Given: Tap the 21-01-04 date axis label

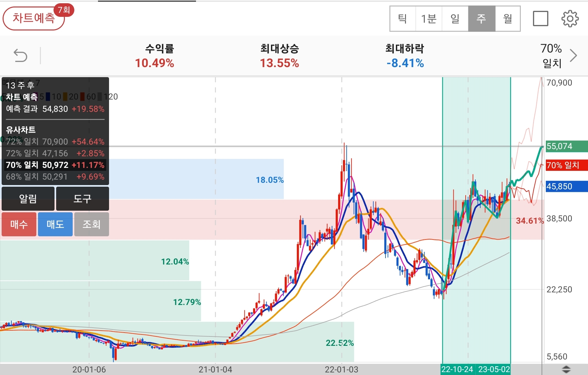Looking at the screenshot, I should click(215, 369).
